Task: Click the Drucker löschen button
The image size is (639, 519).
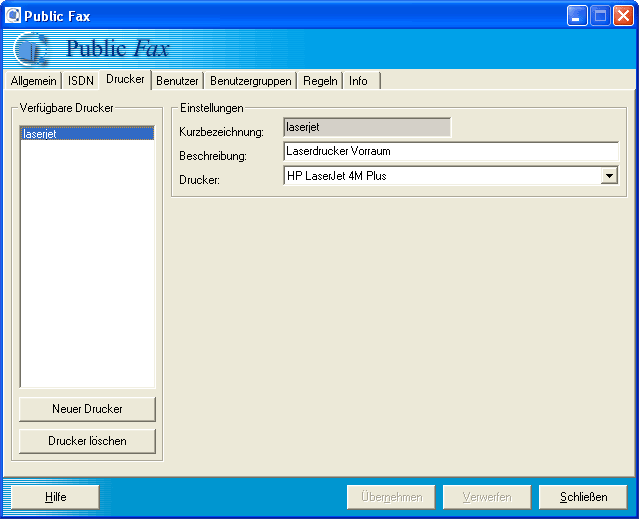Action: [x=87, y=441]
